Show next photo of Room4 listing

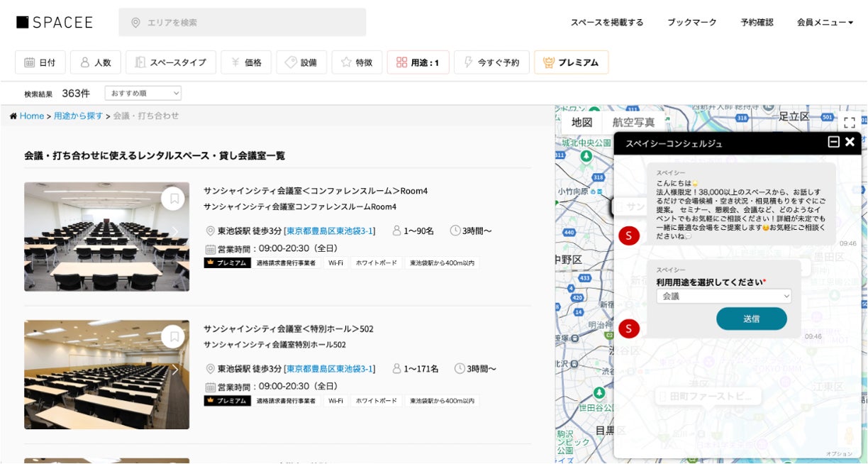[175, 232]
